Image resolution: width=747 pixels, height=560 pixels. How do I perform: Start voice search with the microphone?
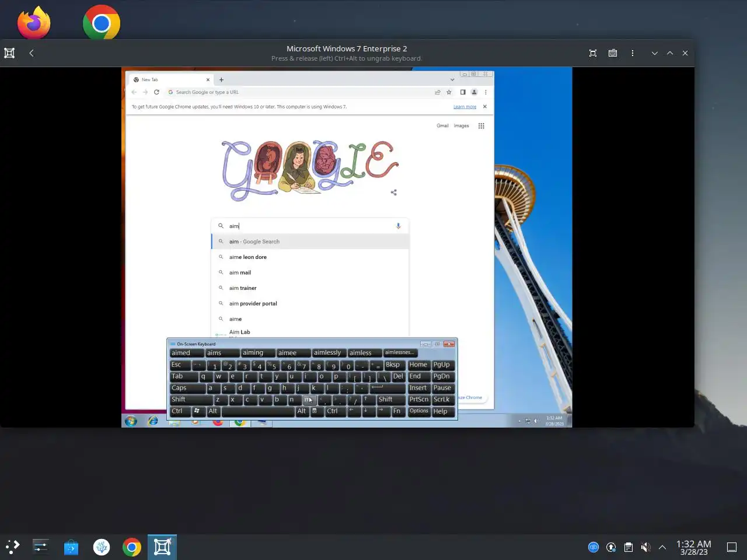click(x=399, y=226)
